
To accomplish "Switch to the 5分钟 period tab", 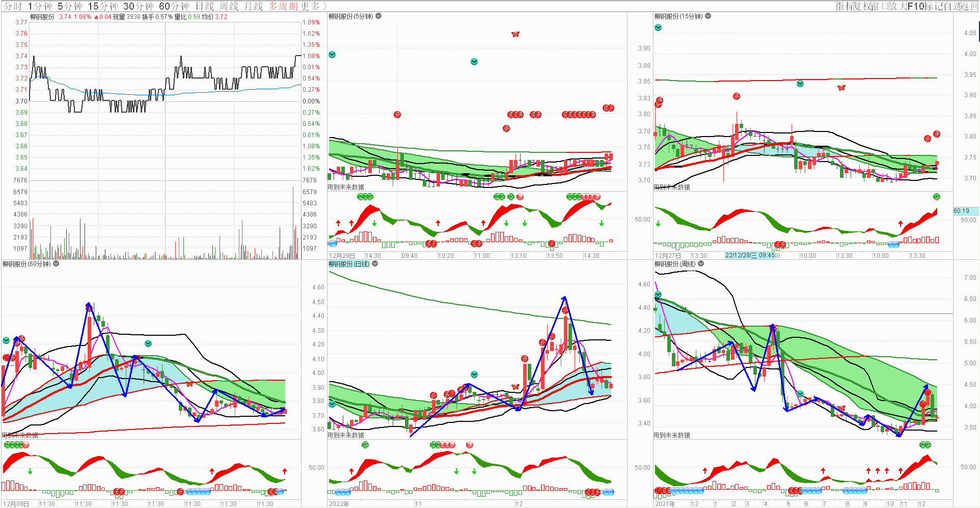I will coord(70,6).
